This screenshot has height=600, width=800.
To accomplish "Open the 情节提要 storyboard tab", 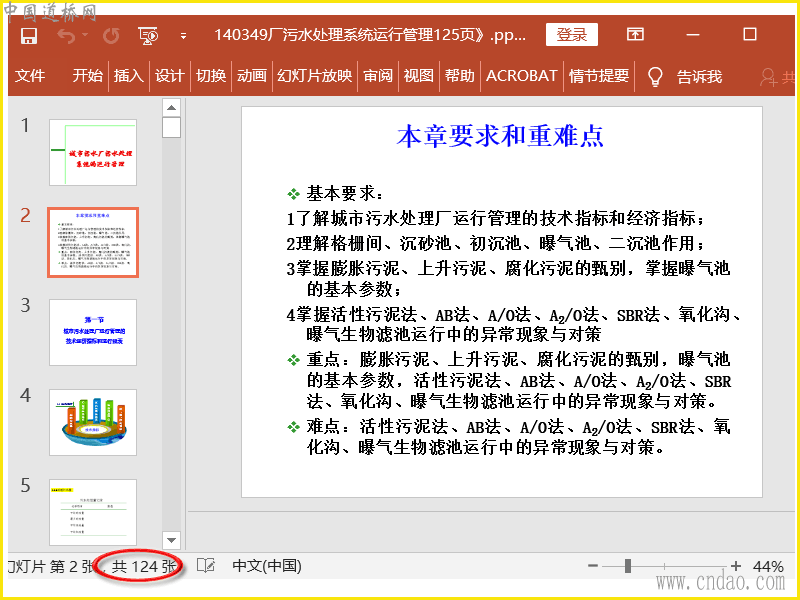I will tap(598, 76).
